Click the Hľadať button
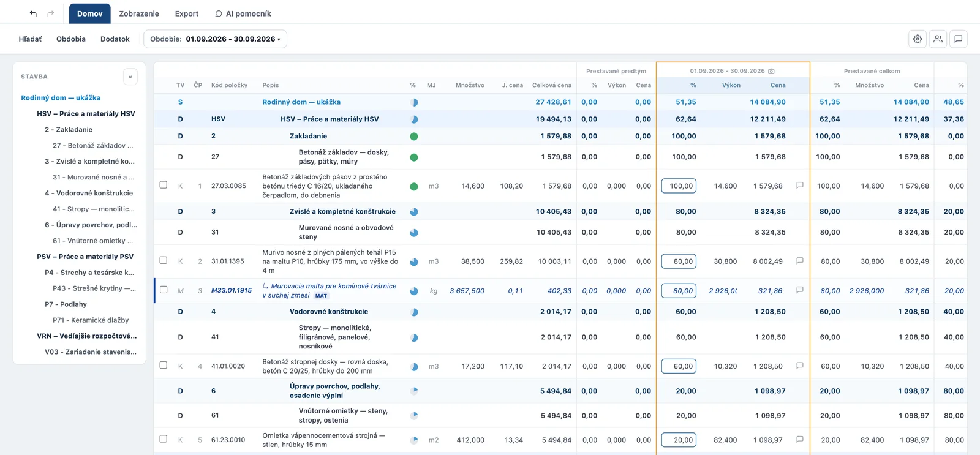This screenshot has height=455, width=980. (x=30, y=39)
